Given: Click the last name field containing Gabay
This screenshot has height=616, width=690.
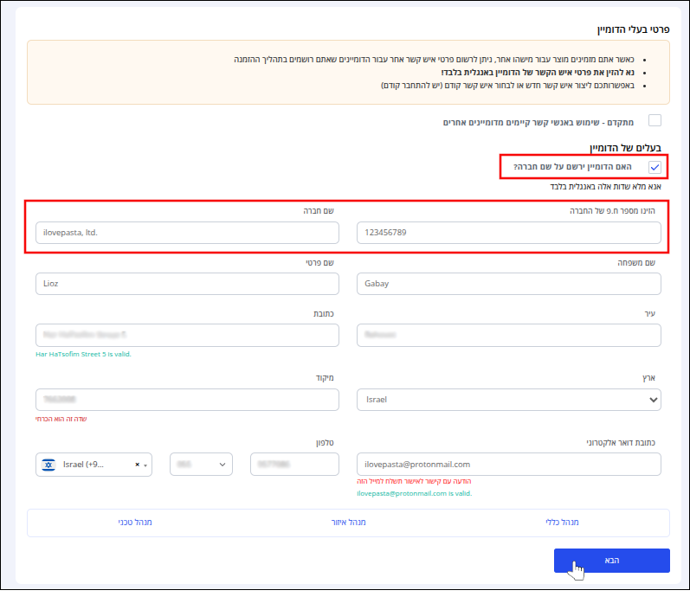Looking at the screenshot, I should (509, 284).
